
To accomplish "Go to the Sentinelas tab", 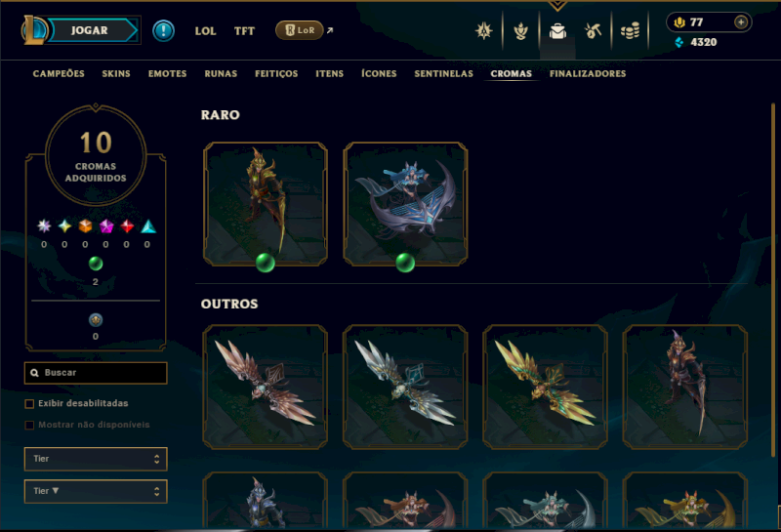I will pyautogui.click(x=444, y=74).
